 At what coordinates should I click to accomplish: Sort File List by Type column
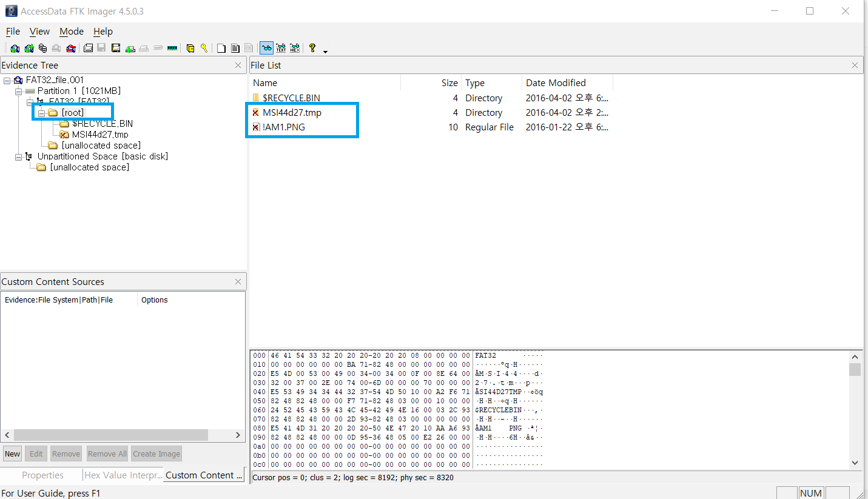pos(491,83)
